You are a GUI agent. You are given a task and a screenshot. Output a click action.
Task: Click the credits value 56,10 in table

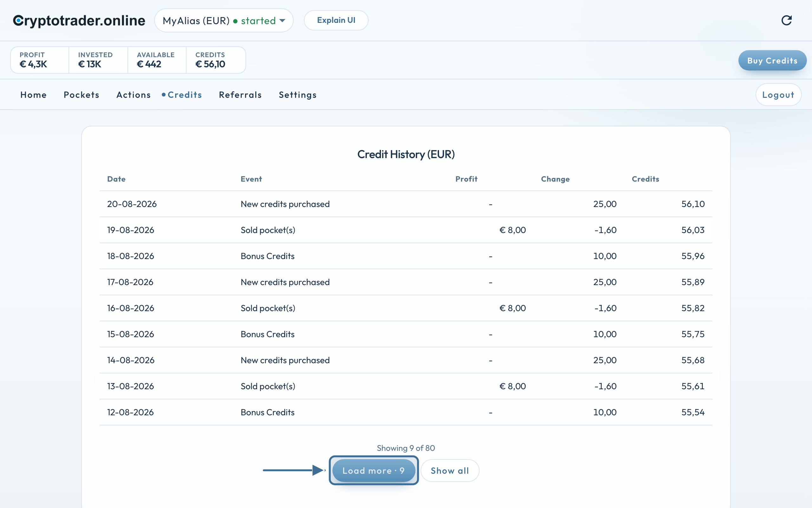click(693, 204)
